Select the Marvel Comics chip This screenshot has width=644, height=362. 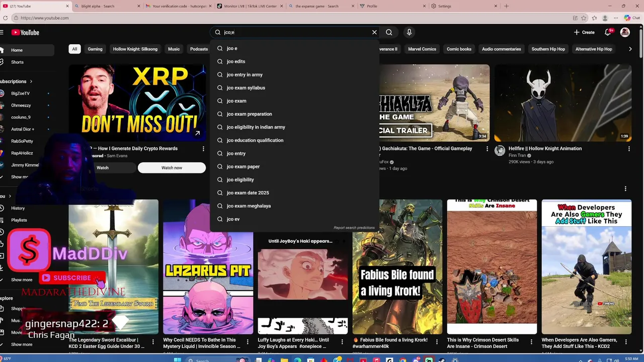422,49
